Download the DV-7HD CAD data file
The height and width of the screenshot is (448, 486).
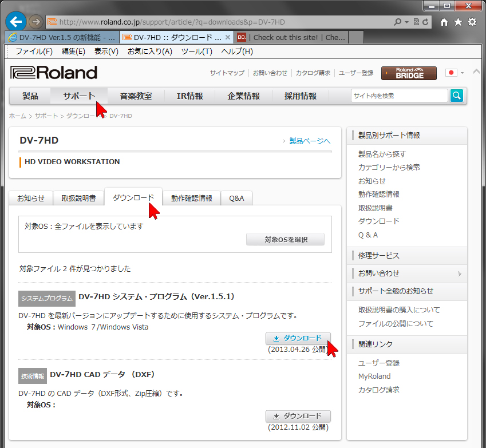[298, 416]
